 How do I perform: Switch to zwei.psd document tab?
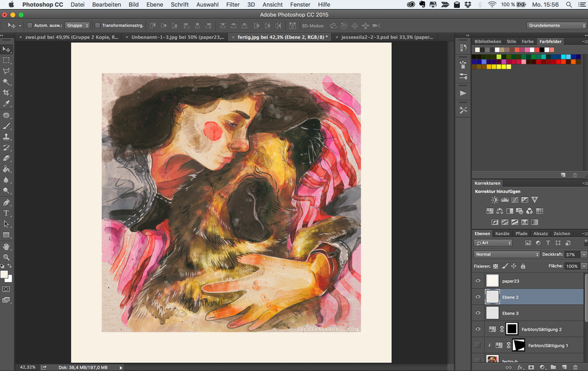pyautogui.click(x=71, y=37)
